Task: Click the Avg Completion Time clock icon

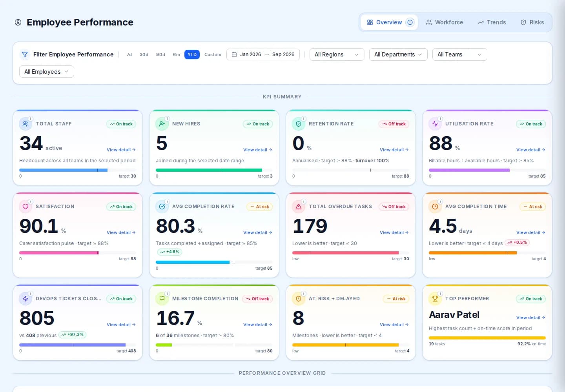Action: (x=435, y=207)
